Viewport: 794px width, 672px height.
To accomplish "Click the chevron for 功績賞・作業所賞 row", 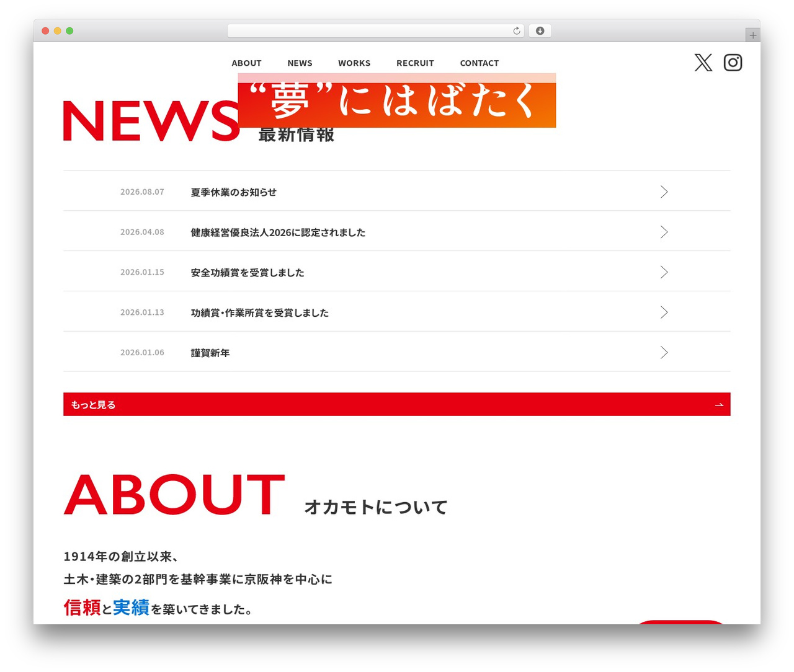I will click(664, 312).
